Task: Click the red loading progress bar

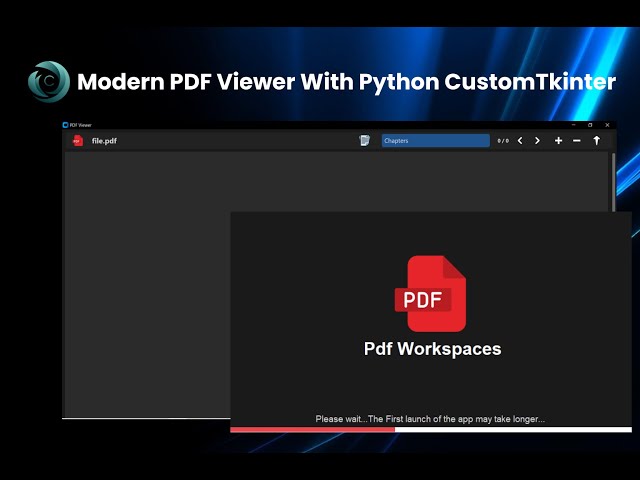Action: click(313, 429)
